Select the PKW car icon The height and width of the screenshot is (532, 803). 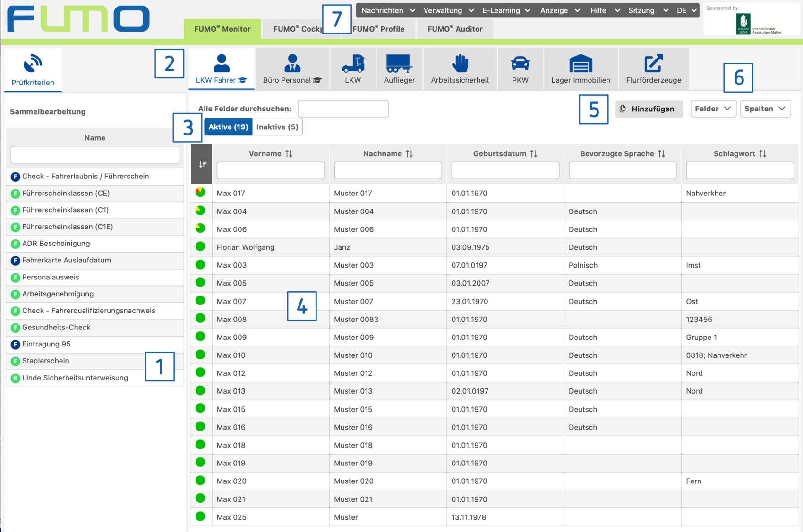(x=520, y=64)
